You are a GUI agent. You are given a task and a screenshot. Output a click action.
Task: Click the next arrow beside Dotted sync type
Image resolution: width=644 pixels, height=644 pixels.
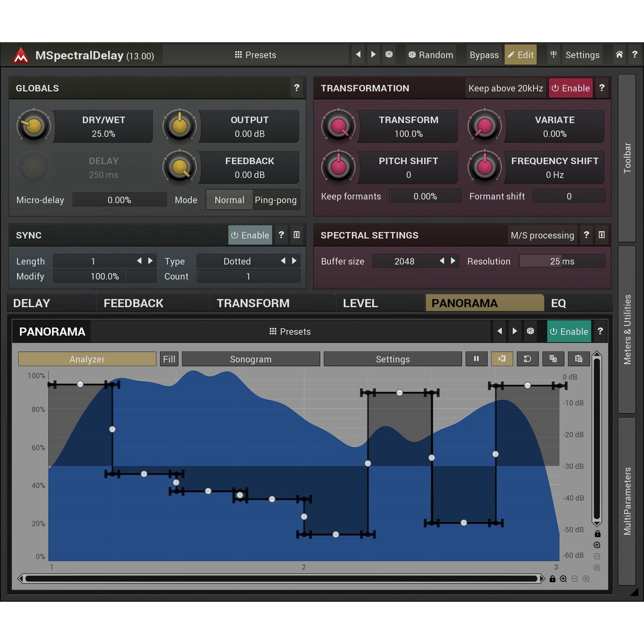(294, 261)
